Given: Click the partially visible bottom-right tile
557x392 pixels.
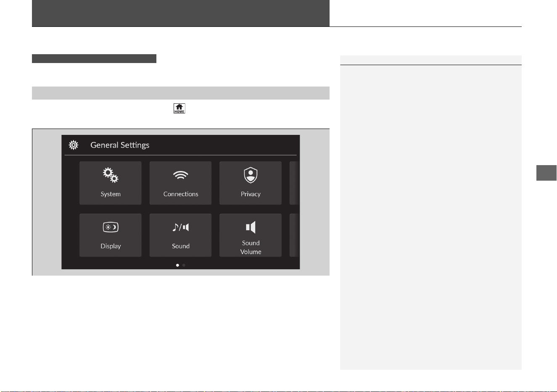Looking at the screenshot, I should point(295,235).
